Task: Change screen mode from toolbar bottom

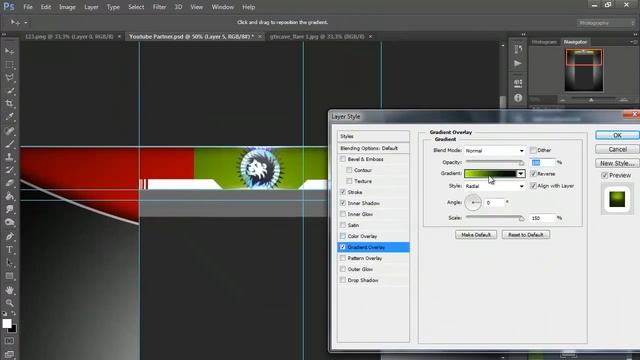Action: (9, 354)
